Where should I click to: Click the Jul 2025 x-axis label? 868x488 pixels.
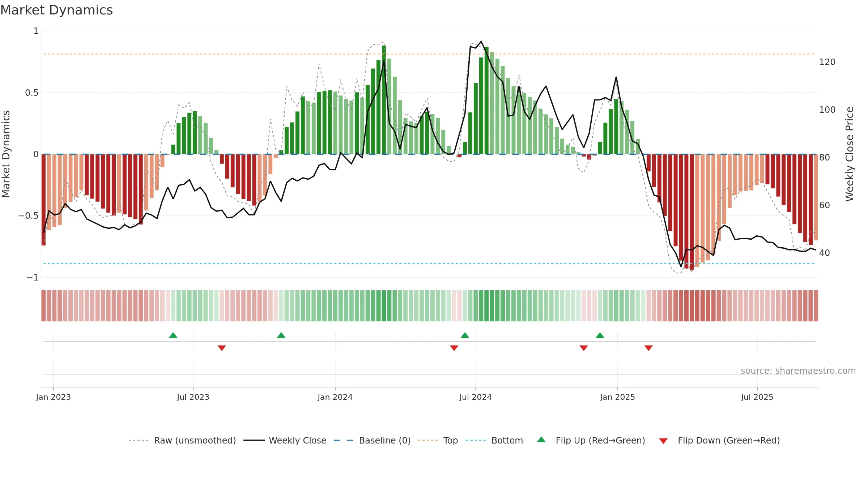click(x=757, y=397)
